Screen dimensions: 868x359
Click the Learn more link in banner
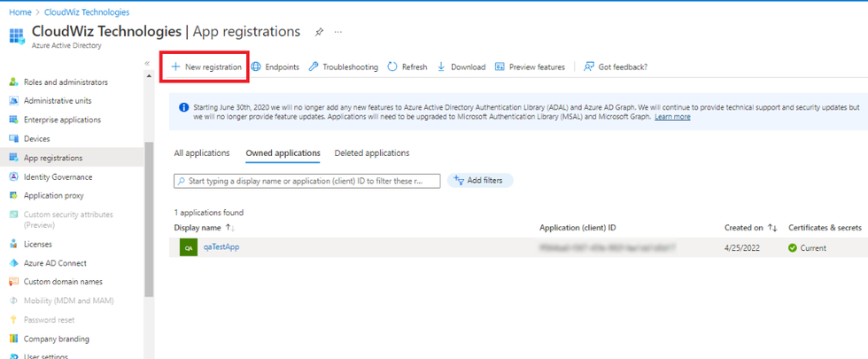[x=672, y=117]
